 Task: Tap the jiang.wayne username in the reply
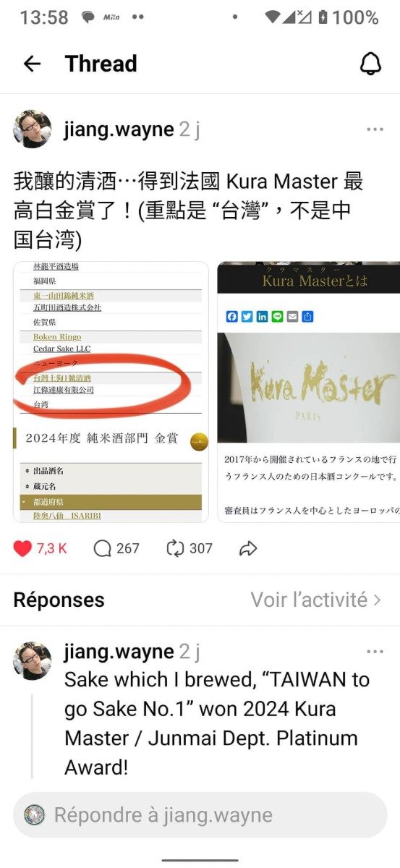click(119, 652)
